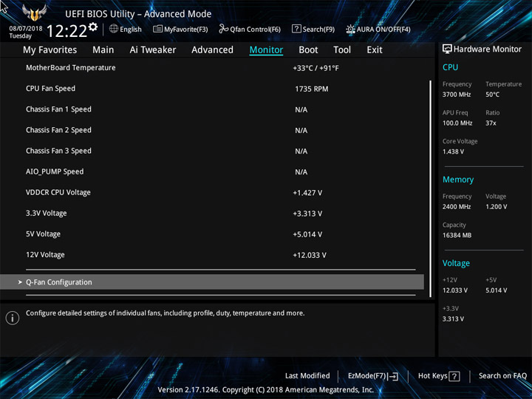Image resolution: width=532 pixels, height=399 pixels.
Task: Select 12V Voltage row label
Action: click(x=45, y=255)
